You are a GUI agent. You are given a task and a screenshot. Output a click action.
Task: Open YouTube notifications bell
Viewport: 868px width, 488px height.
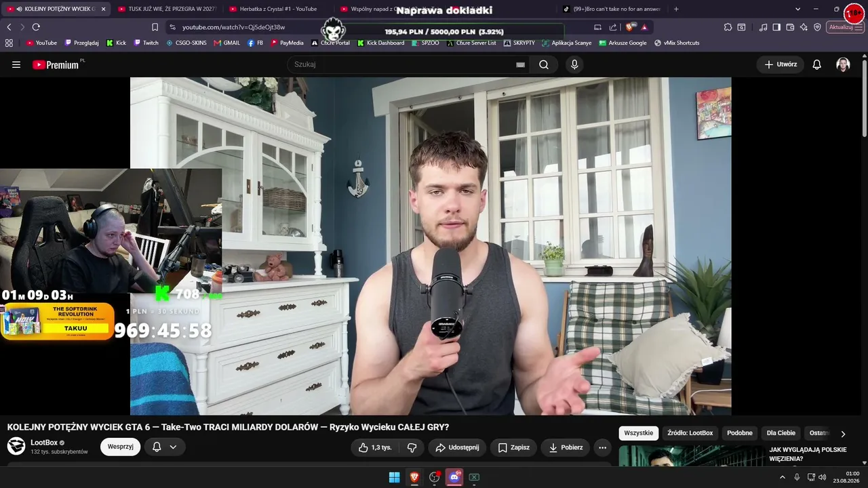tap(817, 64)
